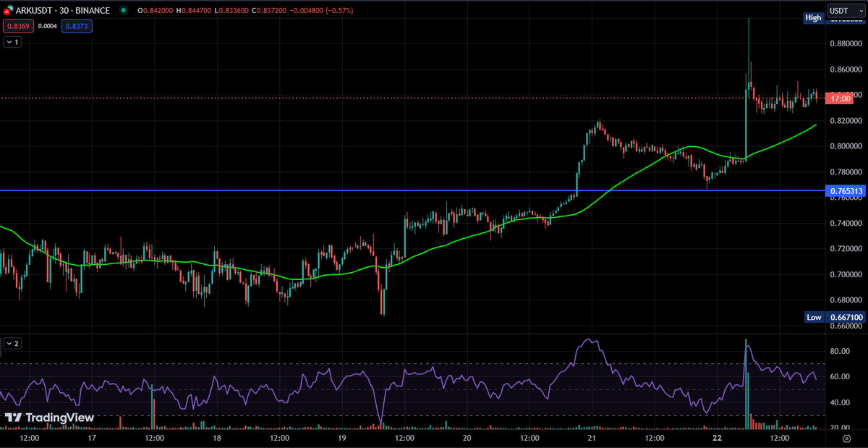Click the date label 19 on time axis
The width and height of the screenshot is (868, 448).
[341, 439]
